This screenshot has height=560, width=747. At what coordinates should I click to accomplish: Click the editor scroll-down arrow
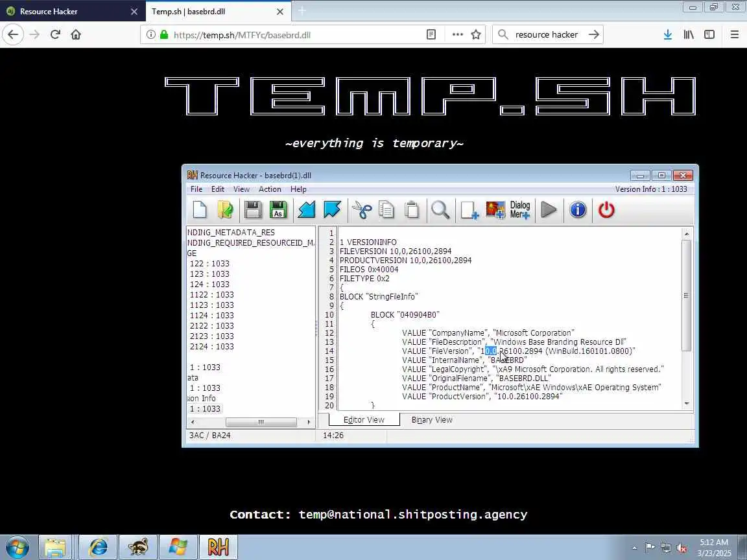coord(687,404)
